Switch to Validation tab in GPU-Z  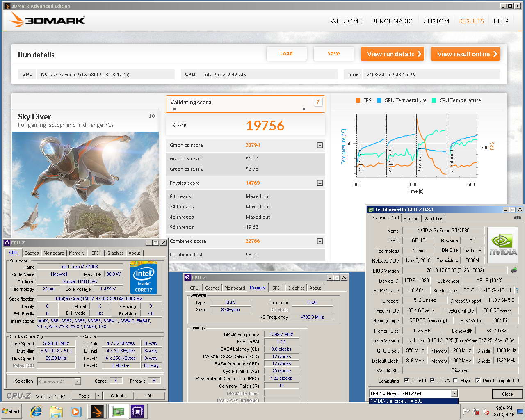pyautogui.click(x=434, y=219)
